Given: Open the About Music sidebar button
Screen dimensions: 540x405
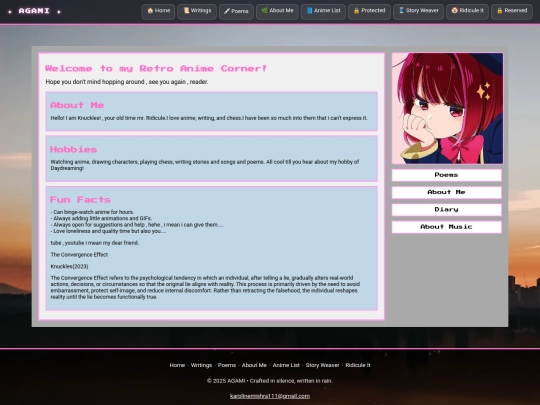Looking at the screenshot, I should tap(447, 227).
